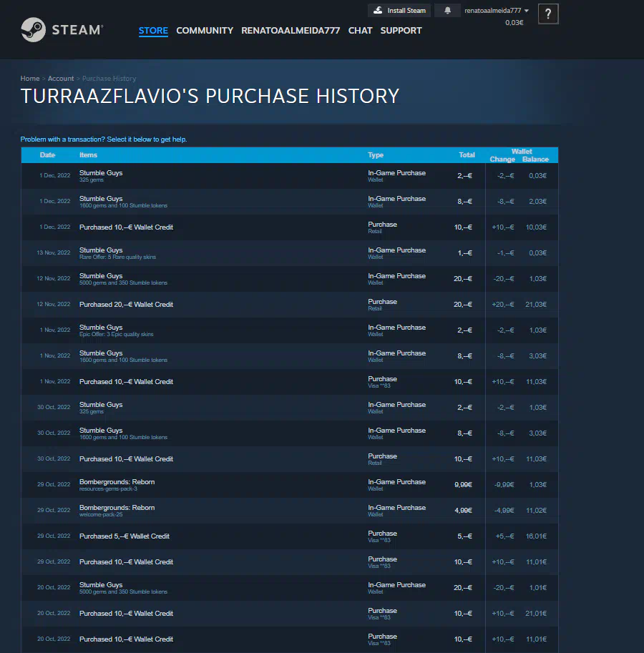
Task: Click the Account breadcrumb link
Action: tap(61, 79)
